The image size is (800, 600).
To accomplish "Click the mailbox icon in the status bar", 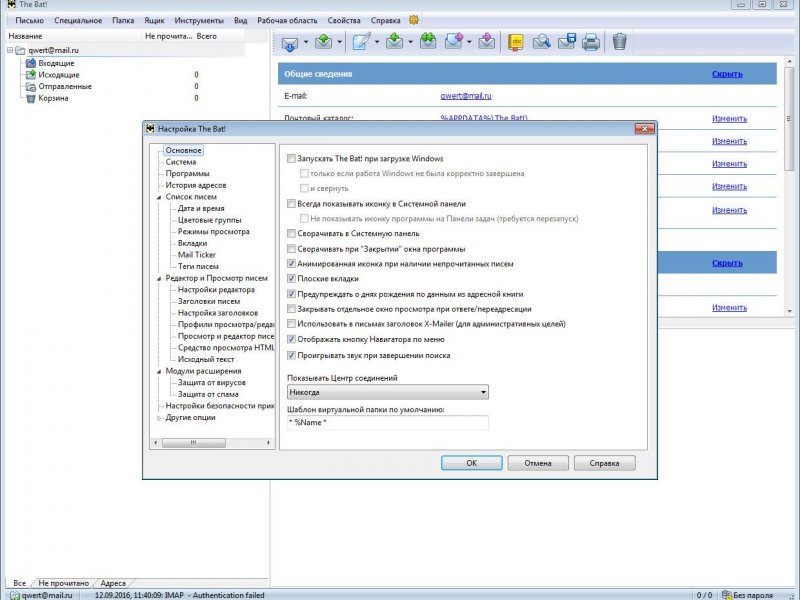I will pos(14,595).
